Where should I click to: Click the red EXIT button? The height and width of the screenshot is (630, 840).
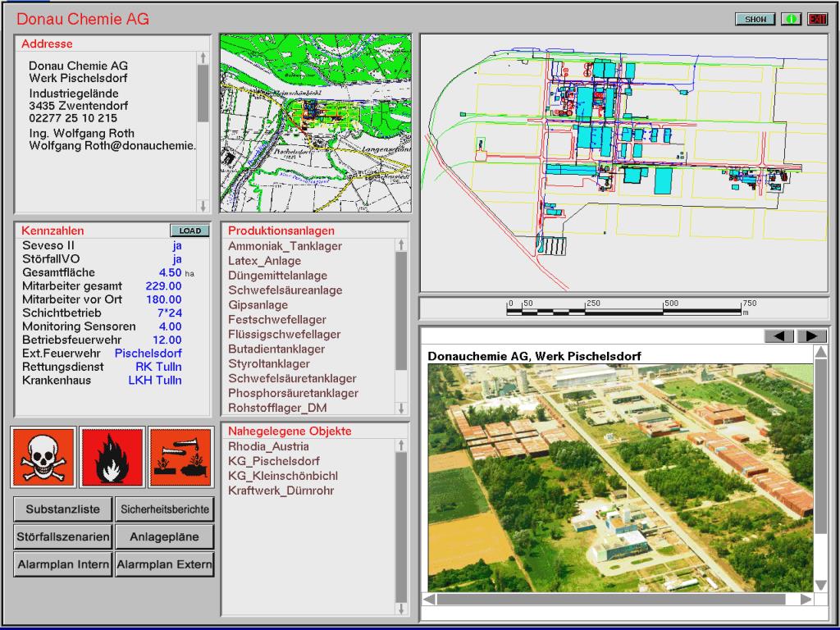(x=818, y=19)
